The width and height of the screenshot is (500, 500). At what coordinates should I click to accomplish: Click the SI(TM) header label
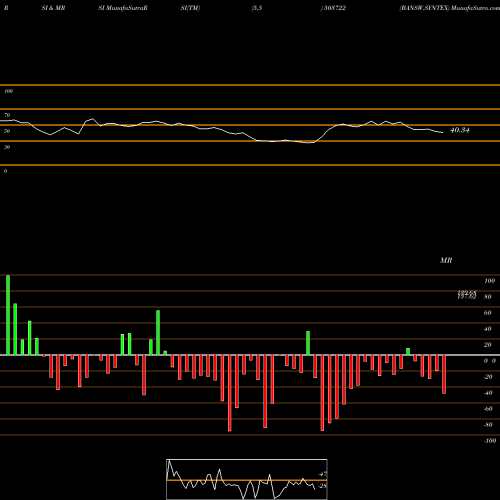(x=190, y=8)
